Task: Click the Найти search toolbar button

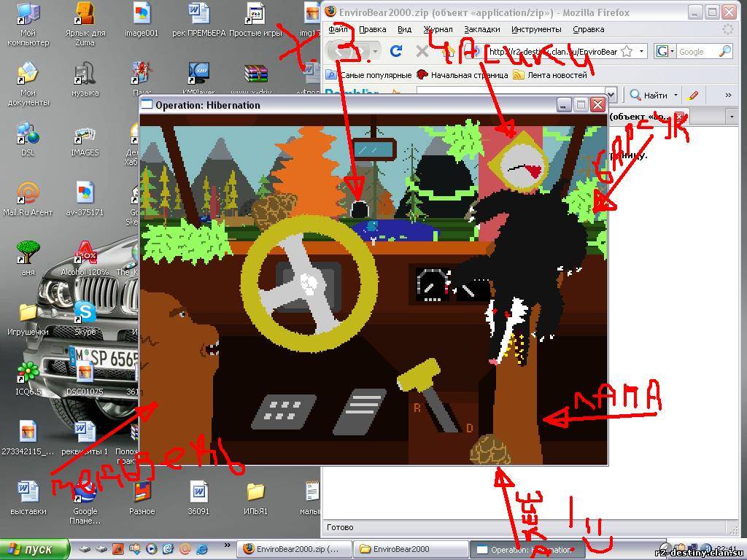Action: [x=649, y=96]
